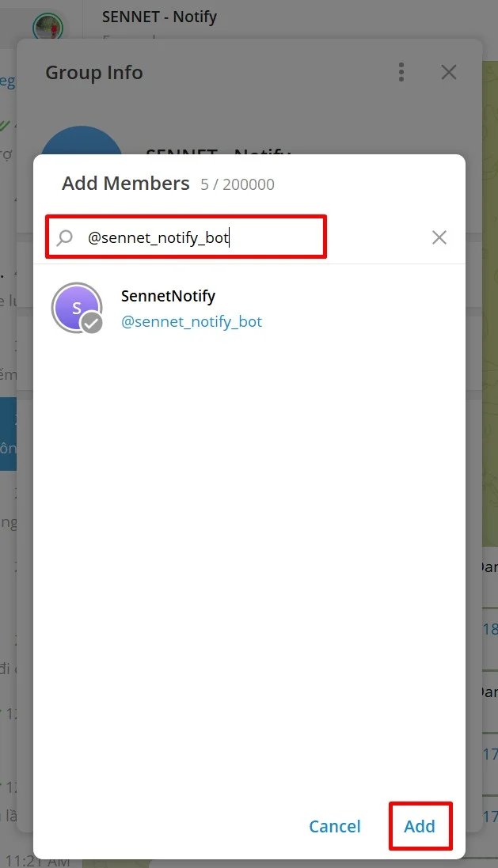Screen dimensions: 498x868
Task: Click the magnifier search icon in Add Members
Action: (x=65, y=237)
